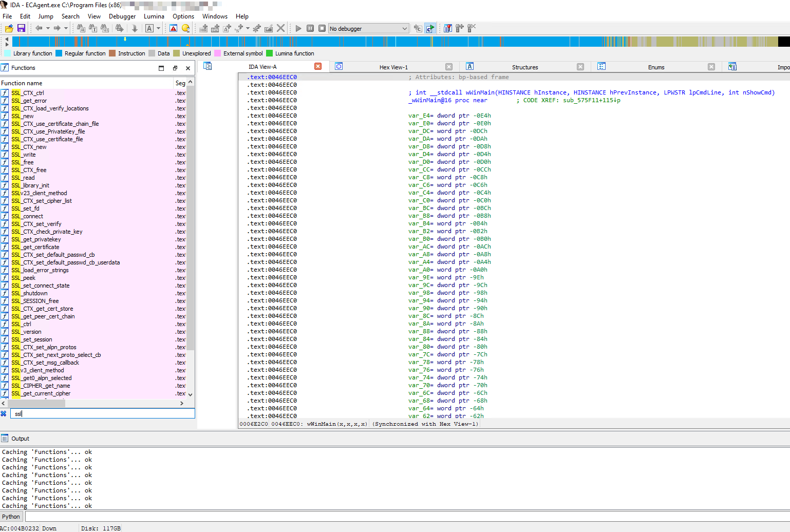Click the Python console language button

[x=11, y=517]
